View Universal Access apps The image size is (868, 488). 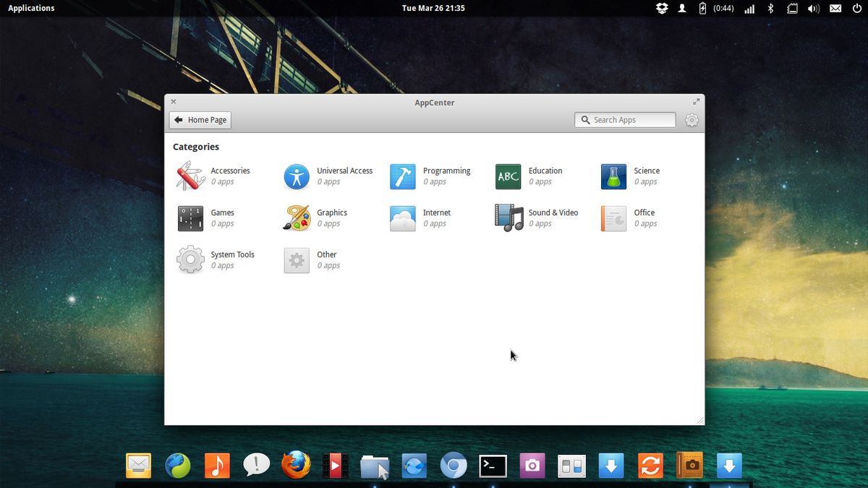(x=329, y=176)
